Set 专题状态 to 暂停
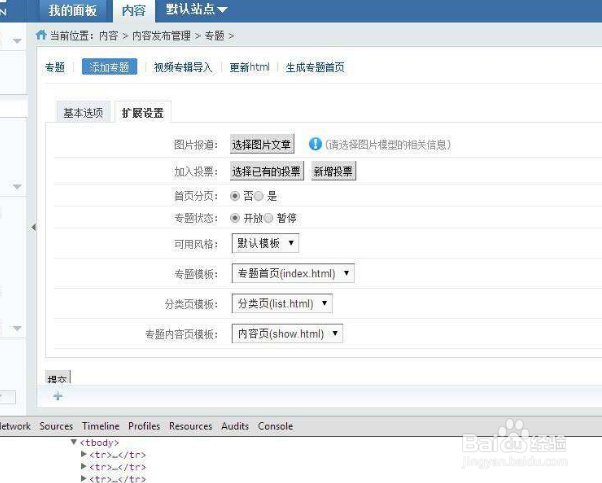 [268, 218]
